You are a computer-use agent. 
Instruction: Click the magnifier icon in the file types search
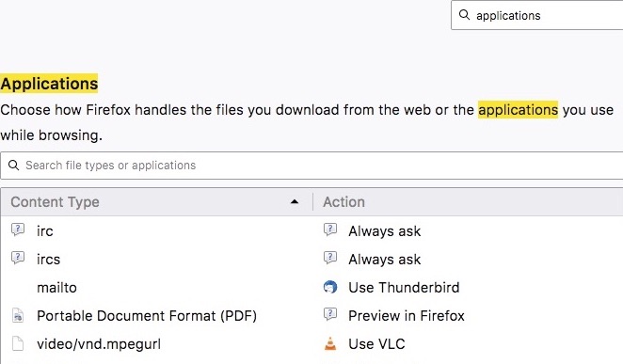point(13,165)
